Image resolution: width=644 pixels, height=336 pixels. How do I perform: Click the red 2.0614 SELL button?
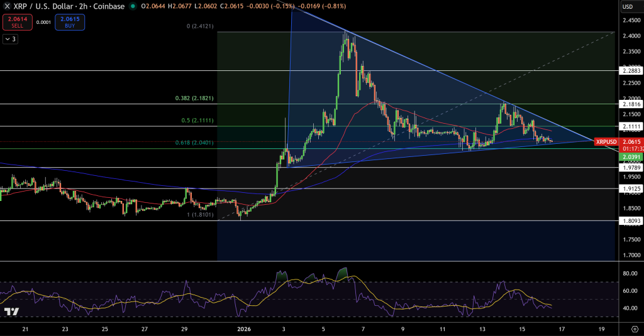(17, 22)
